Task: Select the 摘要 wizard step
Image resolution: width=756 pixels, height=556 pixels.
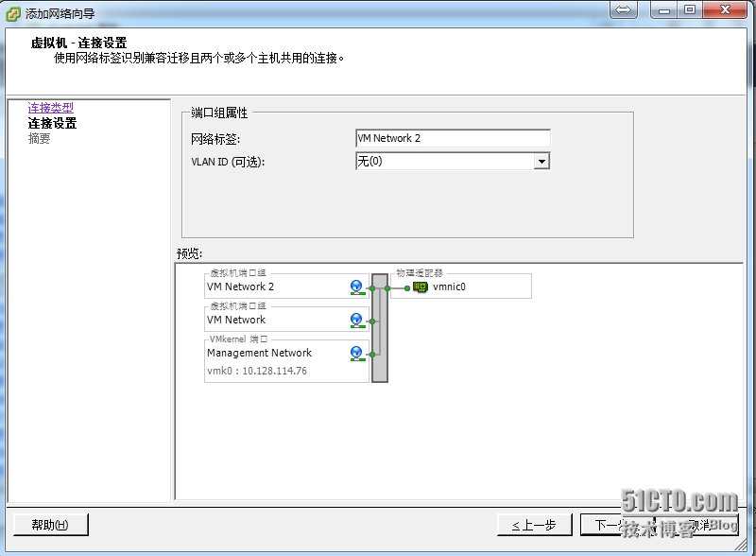Action: click(39, 138)
